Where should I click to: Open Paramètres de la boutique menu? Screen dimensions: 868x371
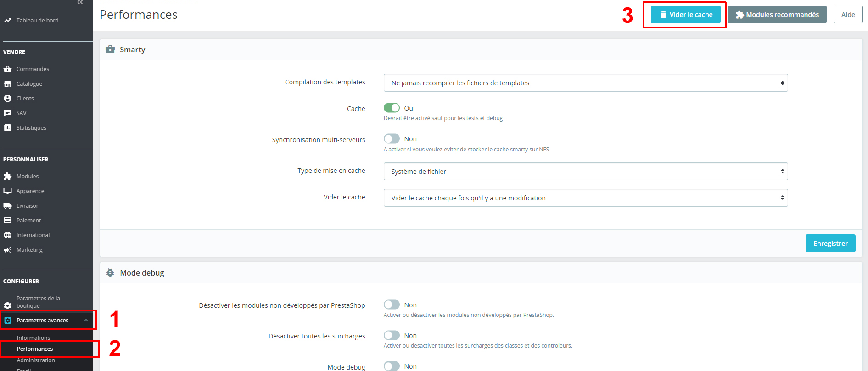coord(39,302)
